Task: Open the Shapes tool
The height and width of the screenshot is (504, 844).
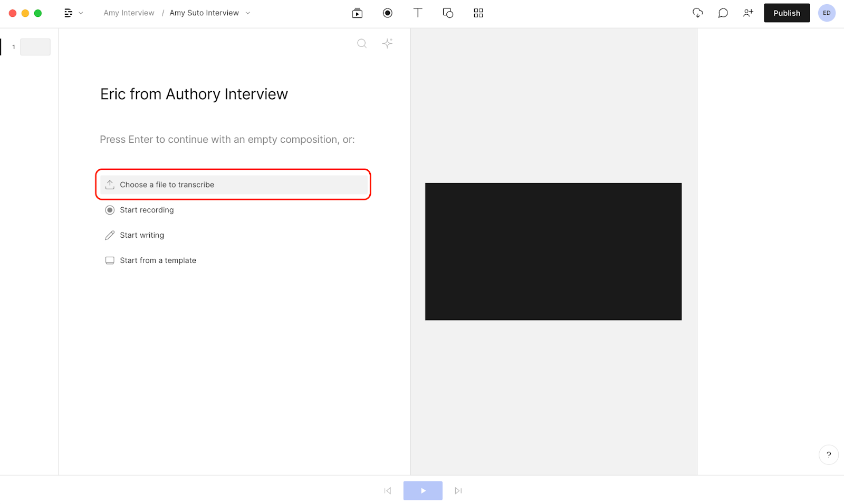Action: tap(448, 13)
